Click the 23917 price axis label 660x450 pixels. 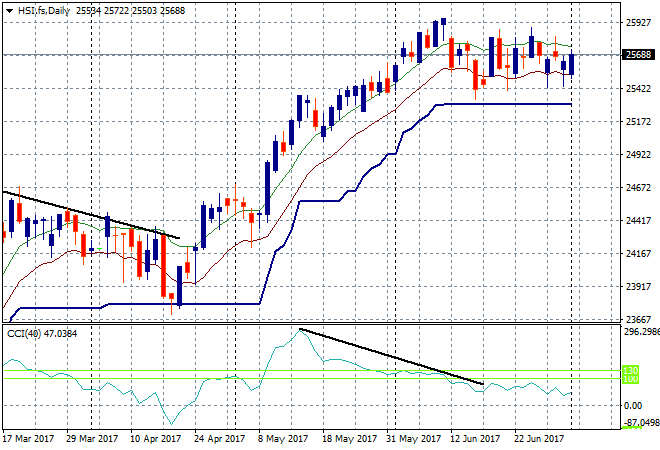tap(639, 287)
